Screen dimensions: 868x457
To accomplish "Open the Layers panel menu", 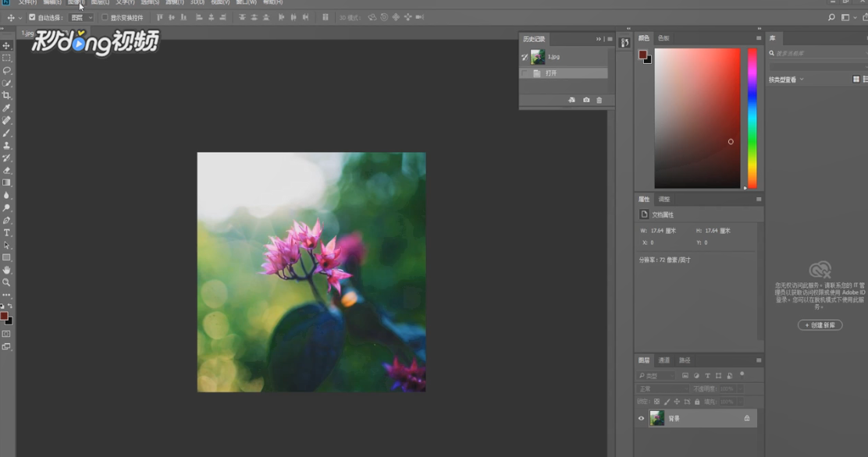I will point(759,360).
